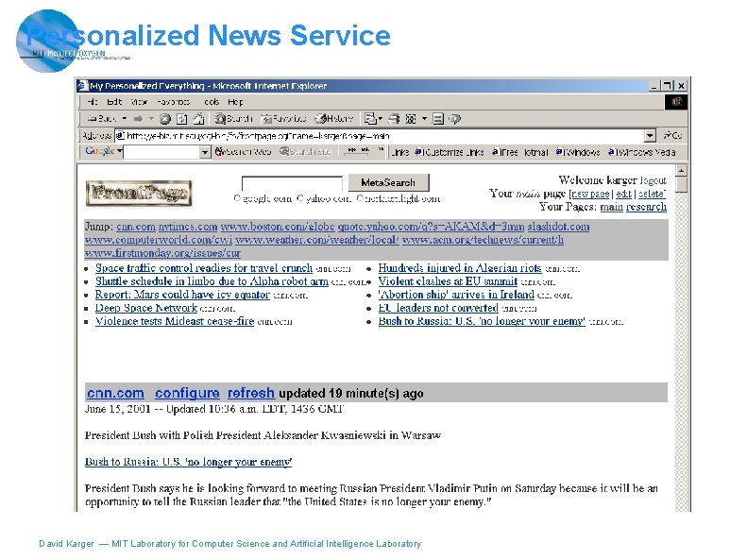Open the research page link

[x=647, y=207]
